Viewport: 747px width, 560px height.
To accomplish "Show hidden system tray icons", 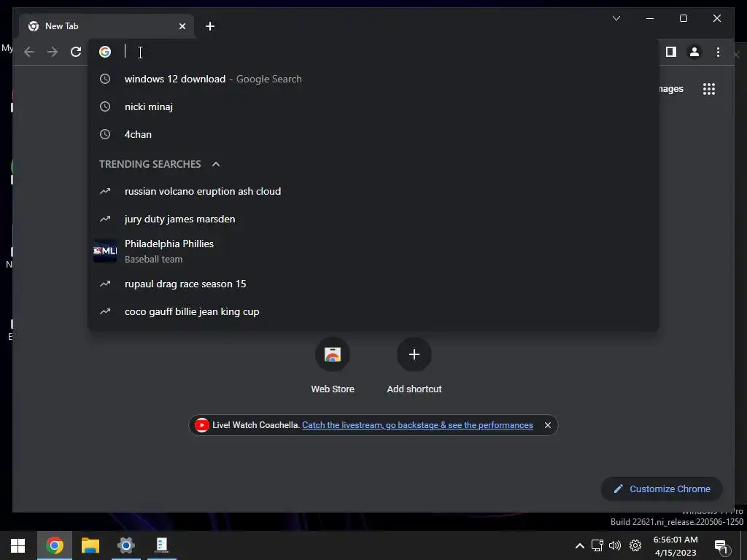I will [x=579, y=545].
